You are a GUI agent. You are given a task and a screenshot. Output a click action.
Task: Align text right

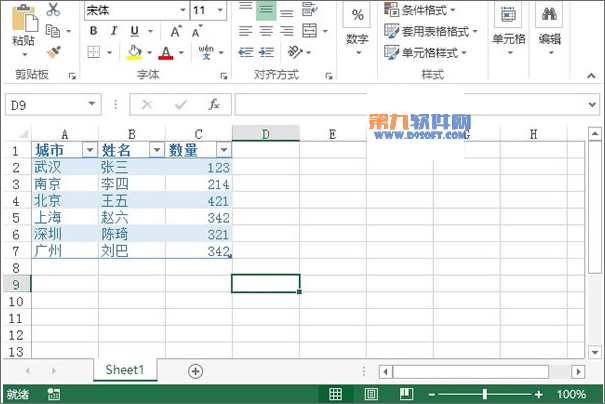[x=286, y=30]
